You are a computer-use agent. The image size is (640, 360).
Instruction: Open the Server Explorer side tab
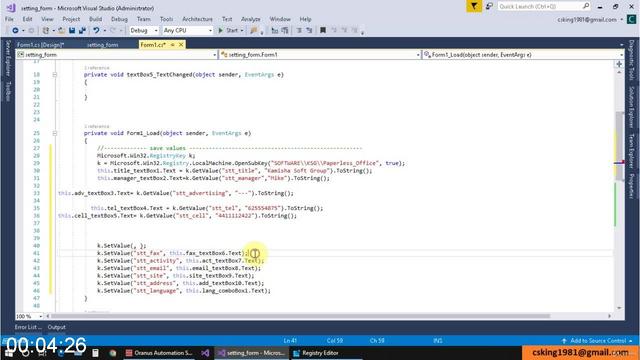(x=8, y=58)
